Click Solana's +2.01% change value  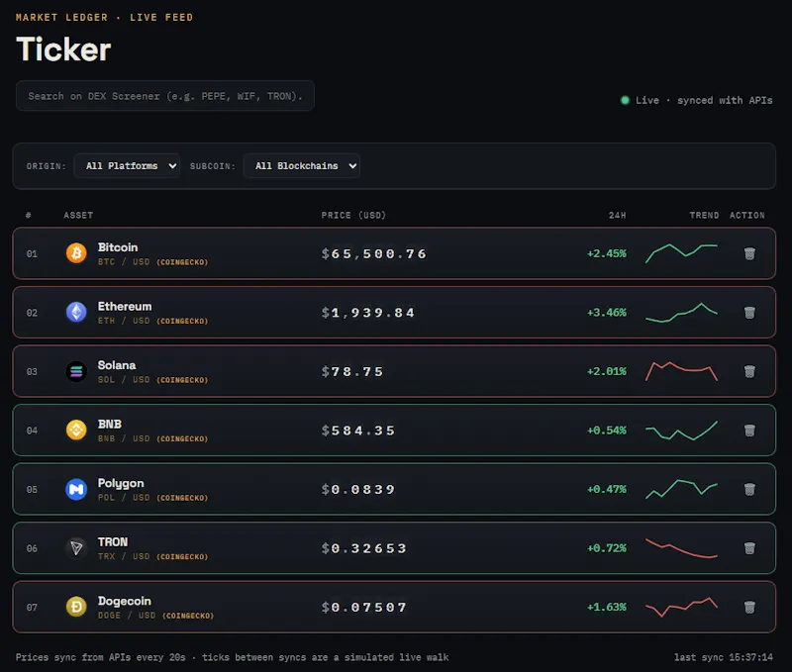(607, 371)
